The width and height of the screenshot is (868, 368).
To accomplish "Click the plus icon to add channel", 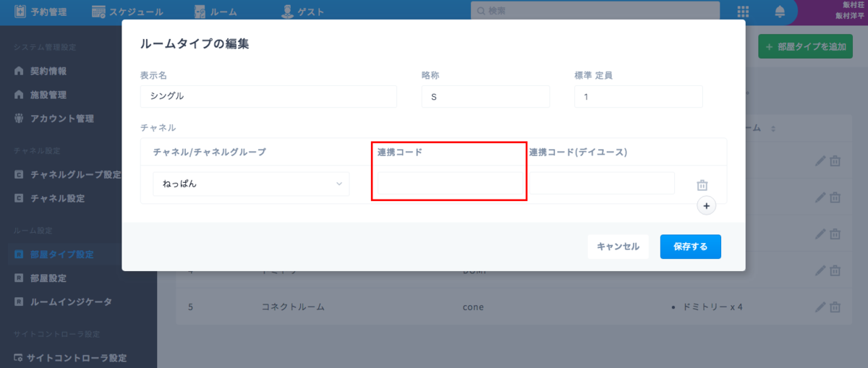I will pyautogui.click(x=706, y=206).
